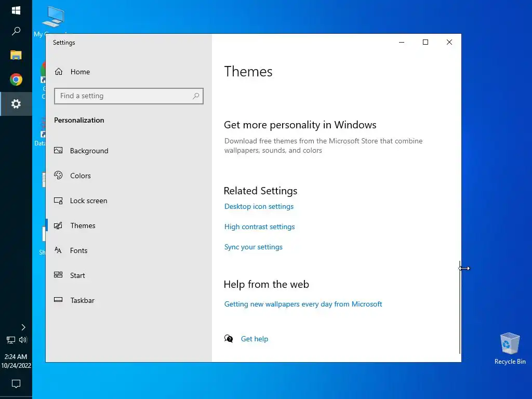Select the Settings gear taskbar icon

(16, 104)
